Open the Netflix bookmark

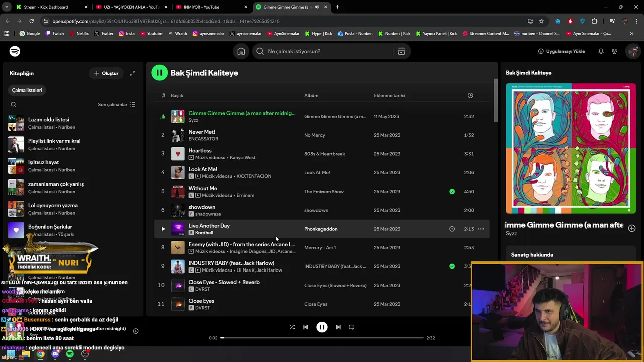click(x=78, y=34)
